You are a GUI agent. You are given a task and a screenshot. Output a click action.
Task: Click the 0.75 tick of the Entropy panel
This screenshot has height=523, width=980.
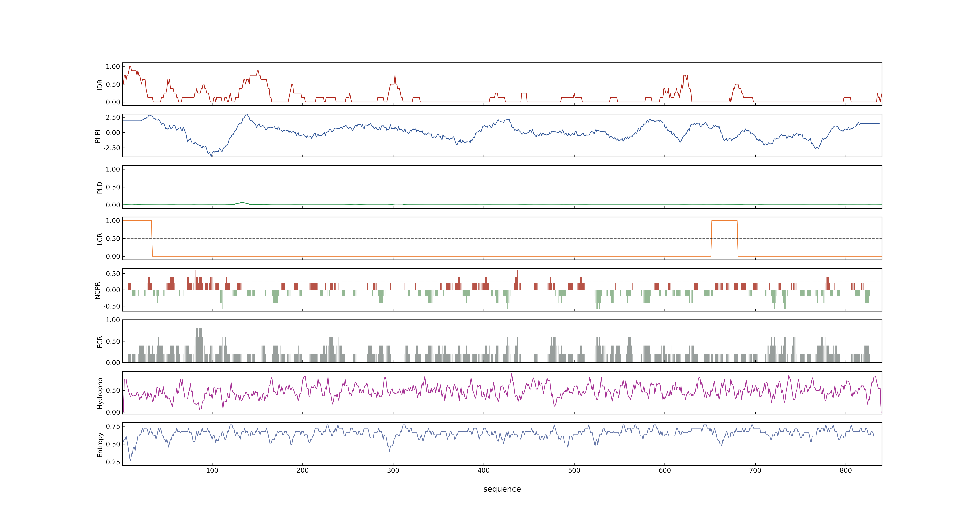(x=113, y=426)
